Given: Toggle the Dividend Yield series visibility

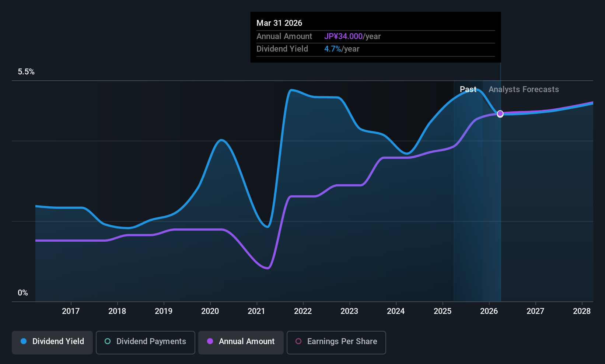Looking at the screenshot, I should tap(52, 342).
